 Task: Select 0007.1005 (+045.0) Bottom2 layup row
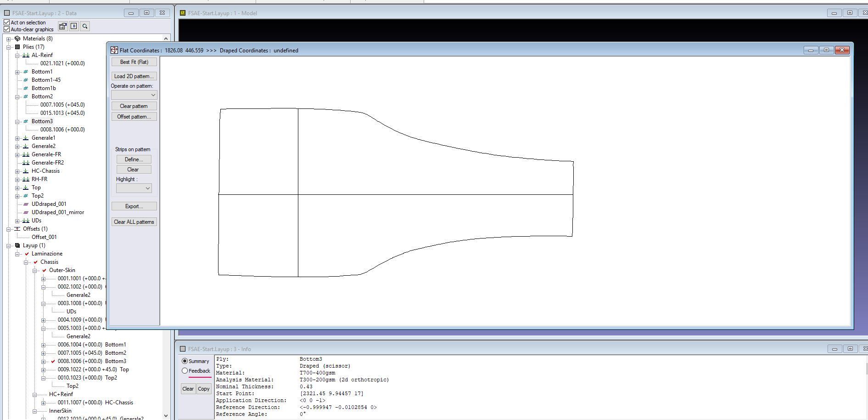coord(92,353)
